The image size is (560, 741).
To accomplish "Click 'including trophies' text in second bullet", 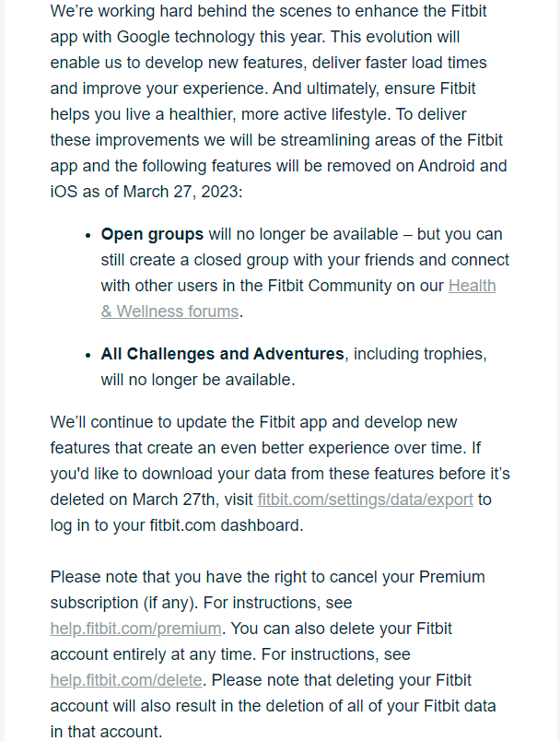I will coord(420,354).
